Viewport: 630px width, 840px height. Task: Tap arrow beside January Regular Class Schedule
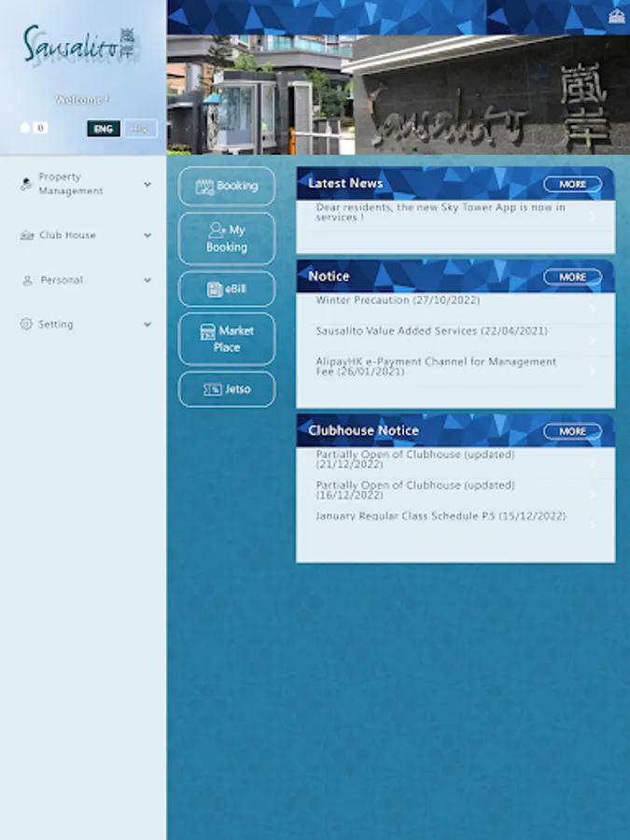pos(593,525)
